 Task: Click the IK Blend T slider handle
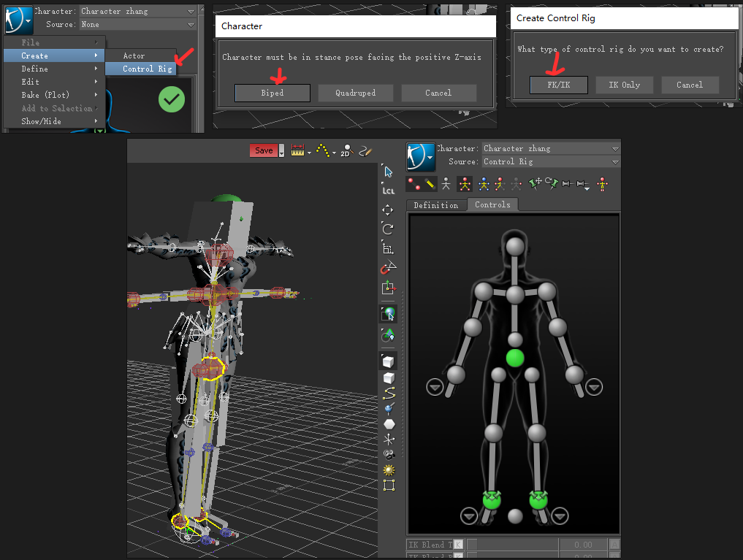point(471,545)
